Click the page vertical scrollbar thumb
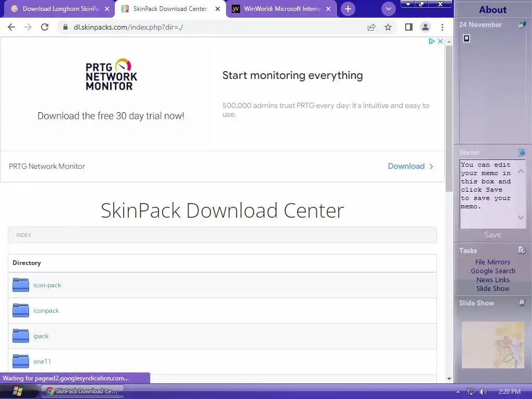The height and width of the screenshot is (399, 532). 449,119
